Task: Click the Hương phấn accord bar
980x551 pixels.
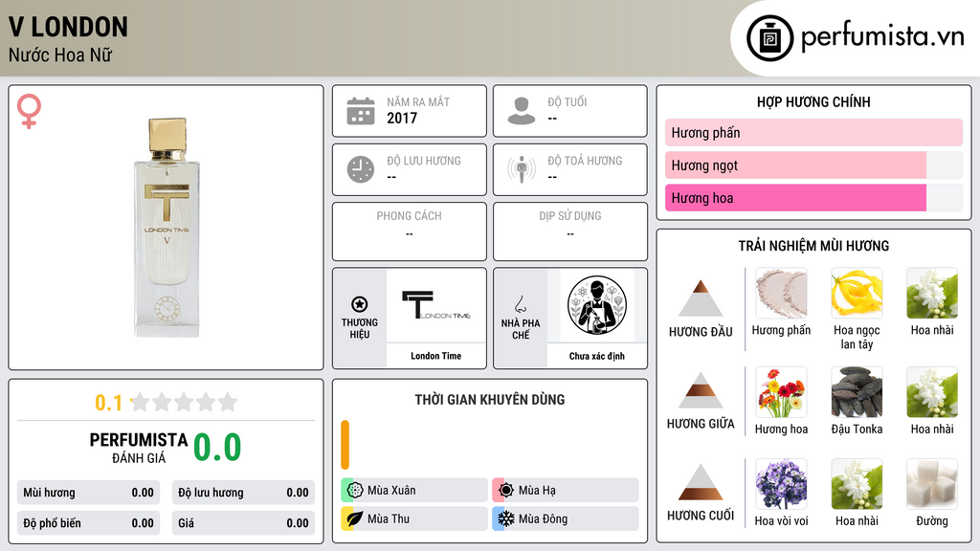Action: (x=813, y=132)
